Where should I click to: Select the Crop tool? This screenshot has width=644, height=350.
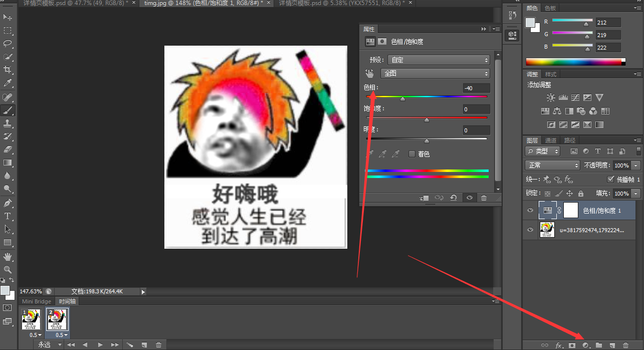pos(8,70)
